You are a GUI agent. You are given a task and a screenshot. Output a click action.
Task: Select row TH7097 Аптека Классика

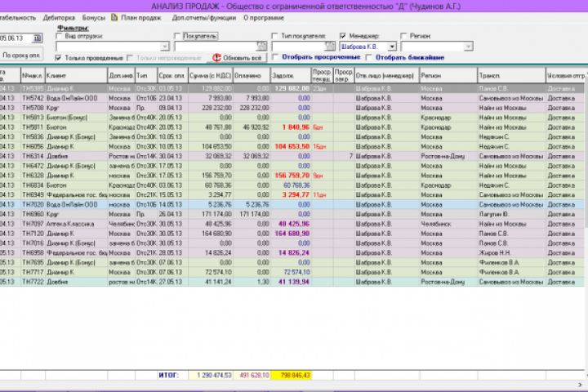[x=292, y=224]
